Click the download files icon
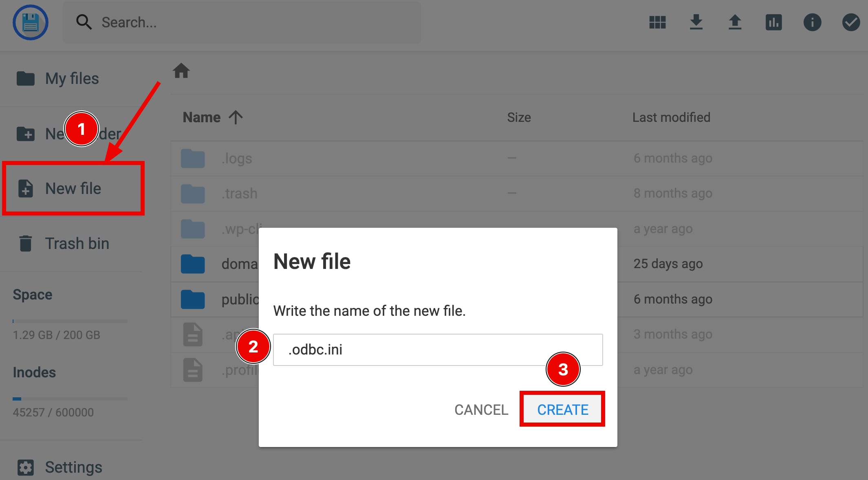868x480 pixels. click(696, 22)
